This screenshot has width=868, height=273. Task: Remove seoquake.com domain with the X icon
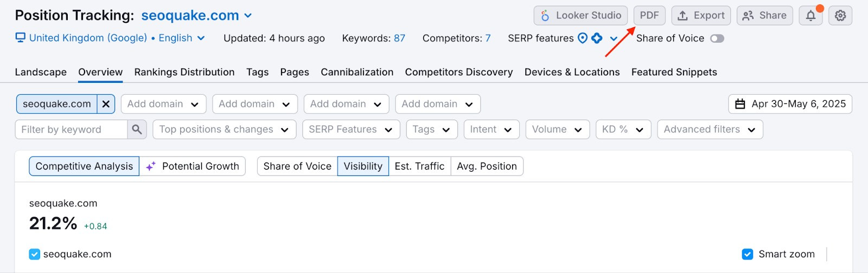pyautogui.click(x=106, y=104)
